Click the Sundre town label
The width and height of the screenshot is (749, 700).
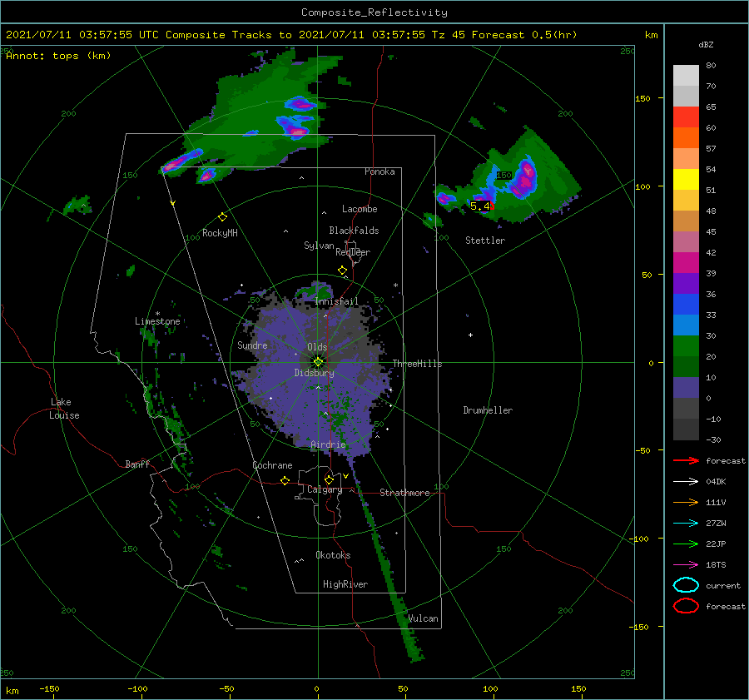(x=252, y=345)
